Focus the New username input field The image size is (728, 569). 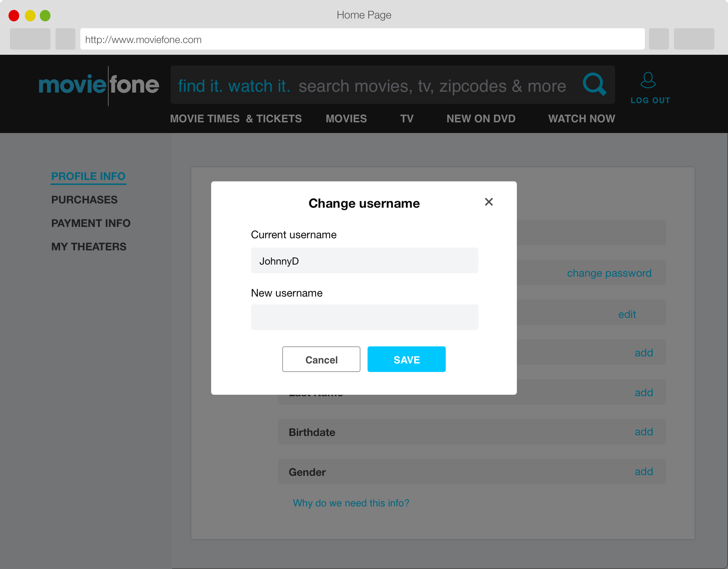point(364,317)
